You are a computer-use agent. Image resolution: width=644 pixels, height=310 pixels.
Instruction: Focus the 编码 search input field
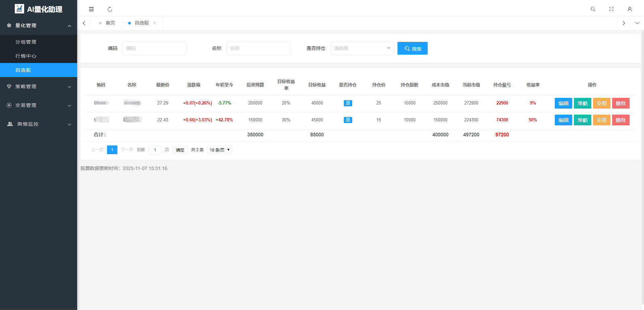[x=154, y=48]
